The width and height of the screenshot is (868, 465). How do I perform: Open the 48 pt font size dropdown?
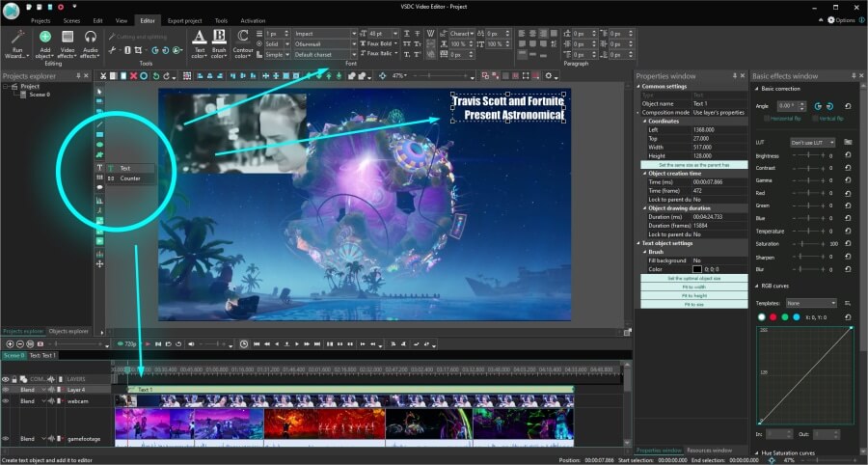[383, 33]
